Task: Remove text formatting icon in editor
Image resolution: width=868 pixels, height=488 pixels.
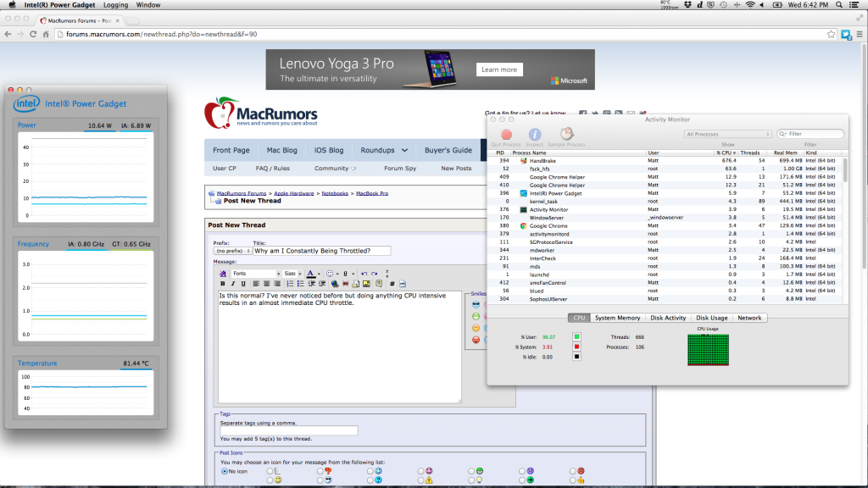Action: pos(223,274)
